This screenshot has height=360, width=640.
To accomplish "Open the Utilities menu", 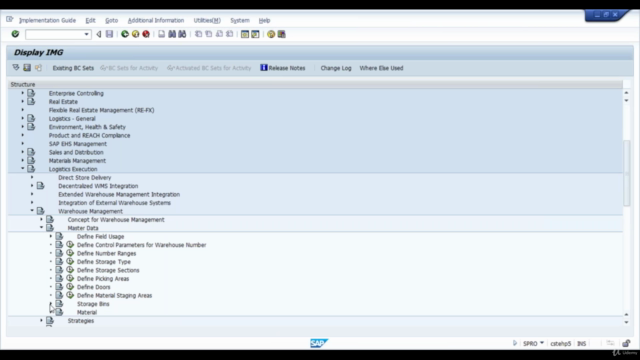I will click(207, 20).
